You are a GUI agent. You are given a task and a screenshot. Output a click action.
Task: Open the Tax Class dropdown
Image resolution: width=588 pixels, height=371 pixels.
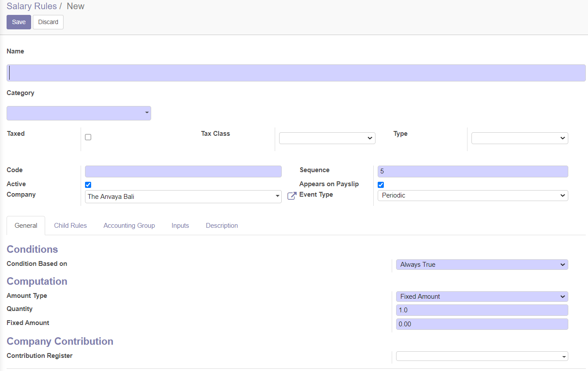327,138
